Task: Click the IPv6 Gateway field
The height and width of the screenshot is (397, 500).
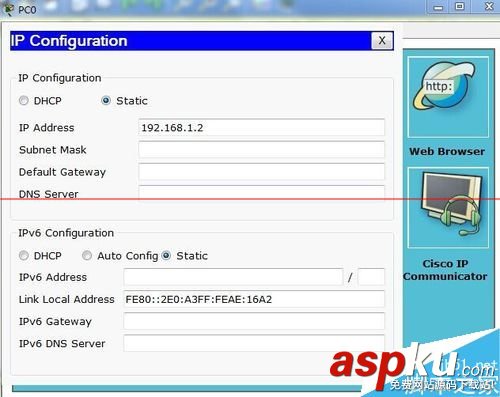Action: coord(254,321)
